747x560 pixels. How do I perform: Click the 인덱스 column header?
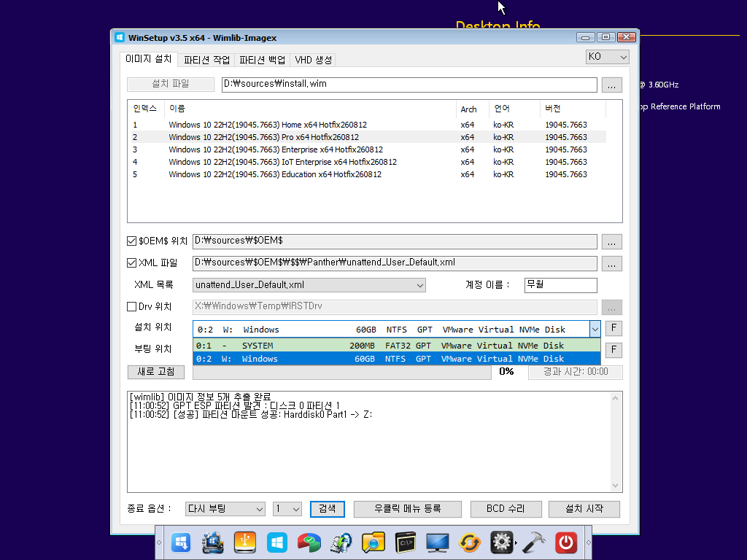click(146, 109)
